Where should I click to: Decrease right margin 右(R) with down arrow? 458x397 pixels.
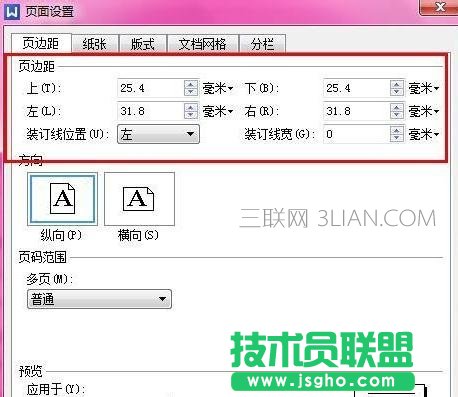397,115
